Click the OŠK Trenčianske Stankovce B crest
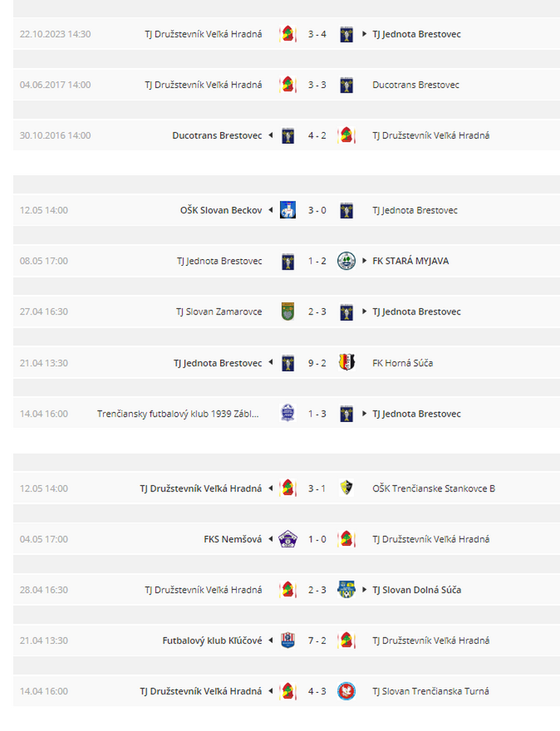Viewport: 560px width, 731px height. pyautogui.click(x=346, y=488)
